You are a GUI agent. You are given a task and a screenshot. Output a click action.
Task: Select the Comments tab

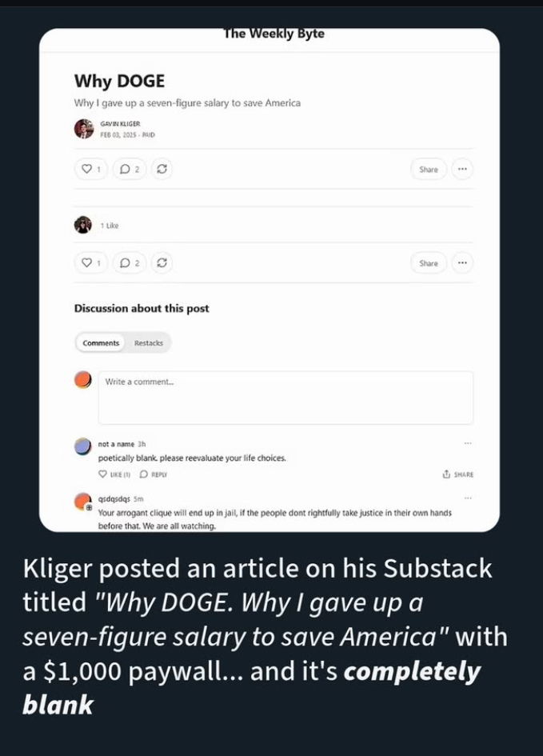[x=101, y=343]
